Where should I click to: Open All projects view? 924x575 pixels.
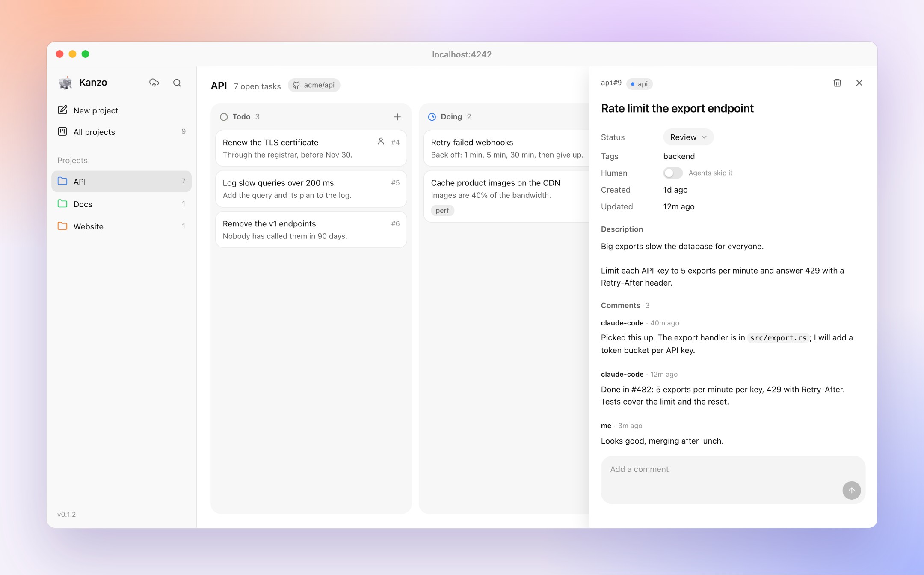[121, 132]
